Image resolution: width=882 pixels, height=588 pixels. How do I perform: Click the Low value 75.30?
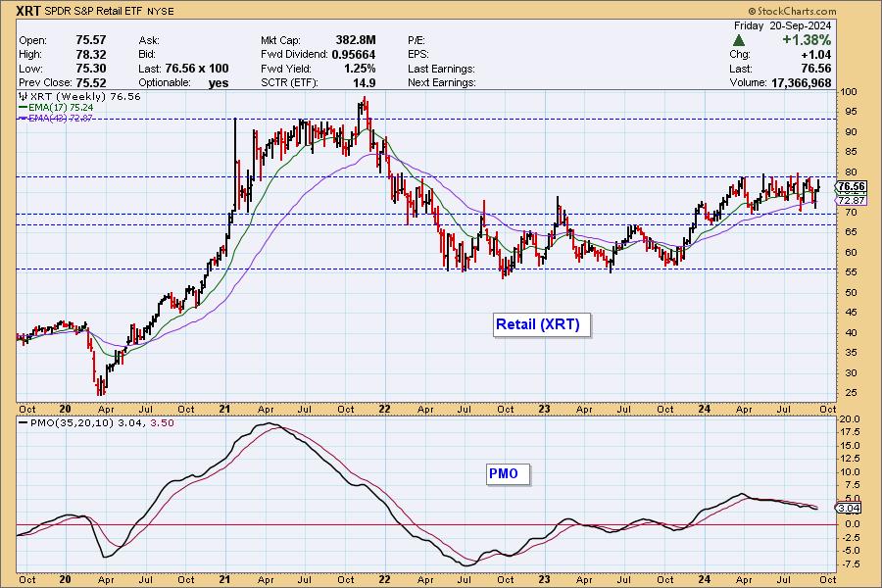point(90,69)
